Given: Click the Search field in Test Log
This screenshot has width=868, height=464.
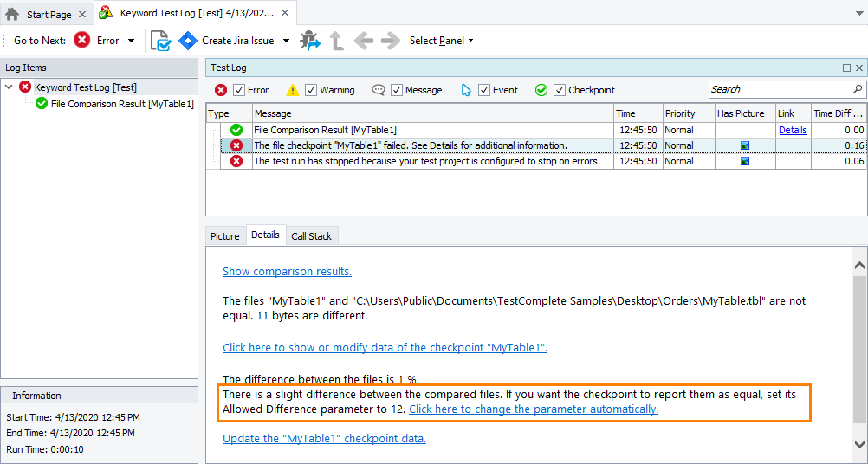Looking at the screenshot, I should point(780,89).
